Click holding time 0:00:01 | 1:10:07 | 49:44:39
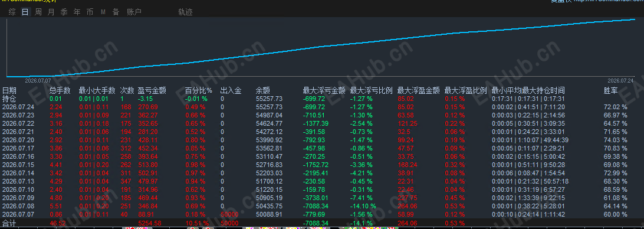The width and height of the screenshot is (644, 229). tap(530, 140)
